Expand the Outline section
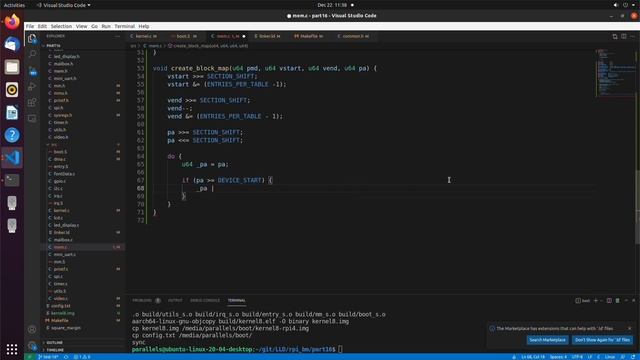Viewport: 640px width, 360px height. click(x=82, y=342)
